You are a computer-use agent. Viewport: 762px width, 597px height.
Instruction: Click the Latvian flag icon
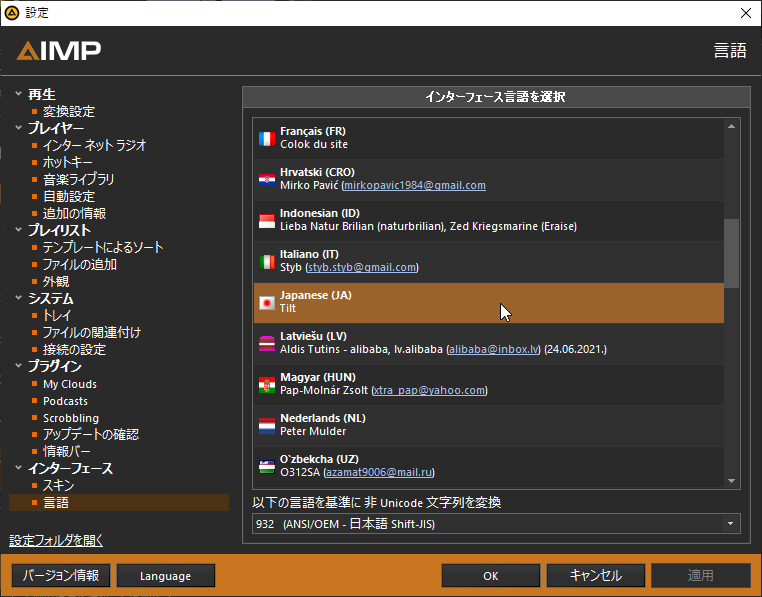pyautogui.click(x=267, y=344)
